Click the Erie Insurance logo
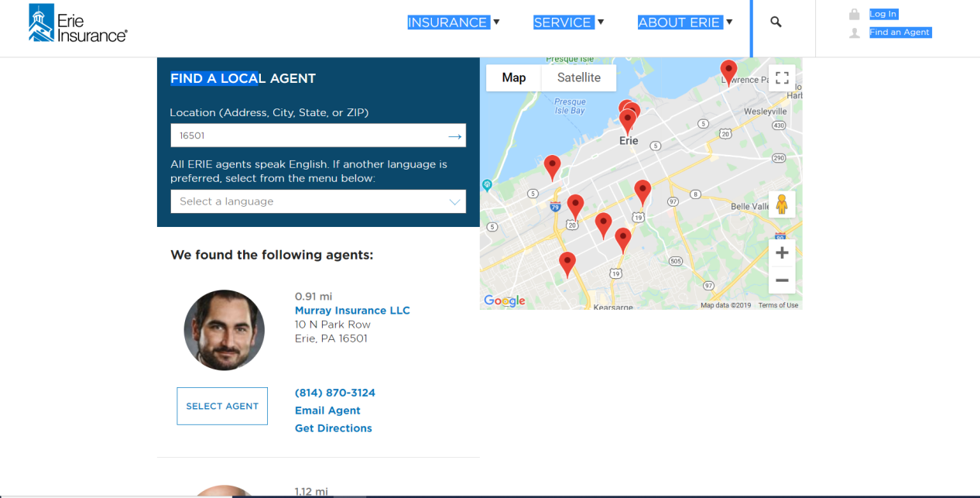This screenshot has height=498, width=980. point(77,23)
